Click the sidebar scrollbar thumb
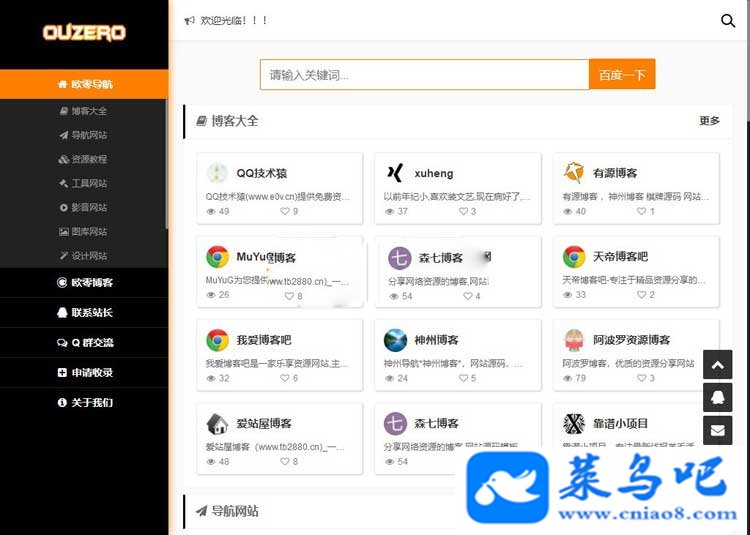Image resolution: width=750 pixels, height=535 pixels. click(166, 163)
